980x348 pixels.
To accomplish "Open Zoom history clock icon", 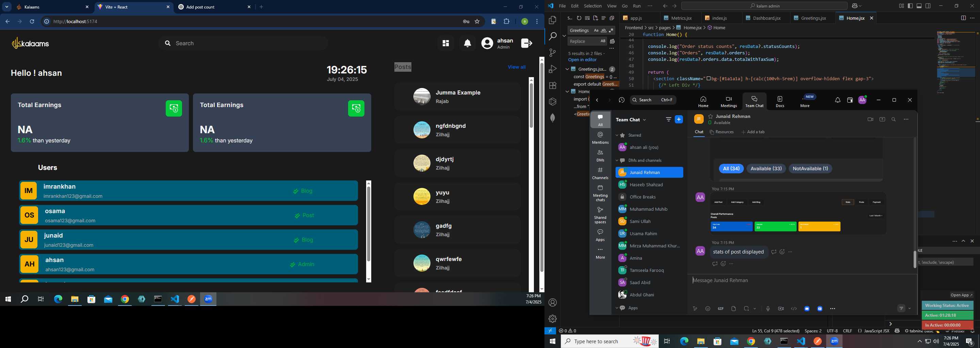I will (x=622, y=100).
